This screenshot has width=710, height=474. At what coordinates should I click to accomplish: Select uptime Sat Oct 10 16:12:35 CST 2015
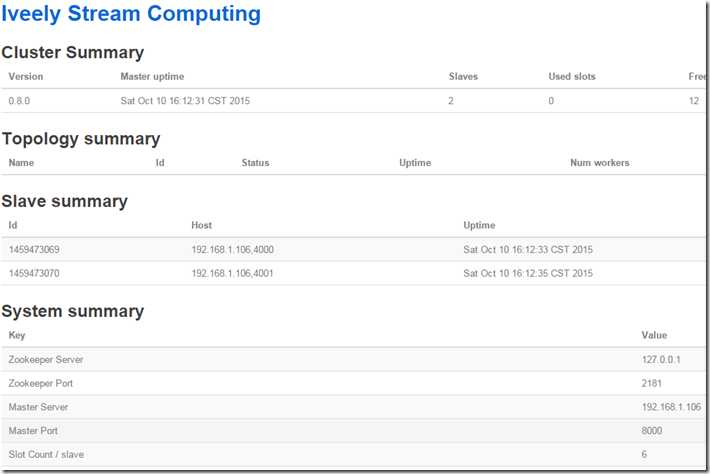(x=528, y=273)
